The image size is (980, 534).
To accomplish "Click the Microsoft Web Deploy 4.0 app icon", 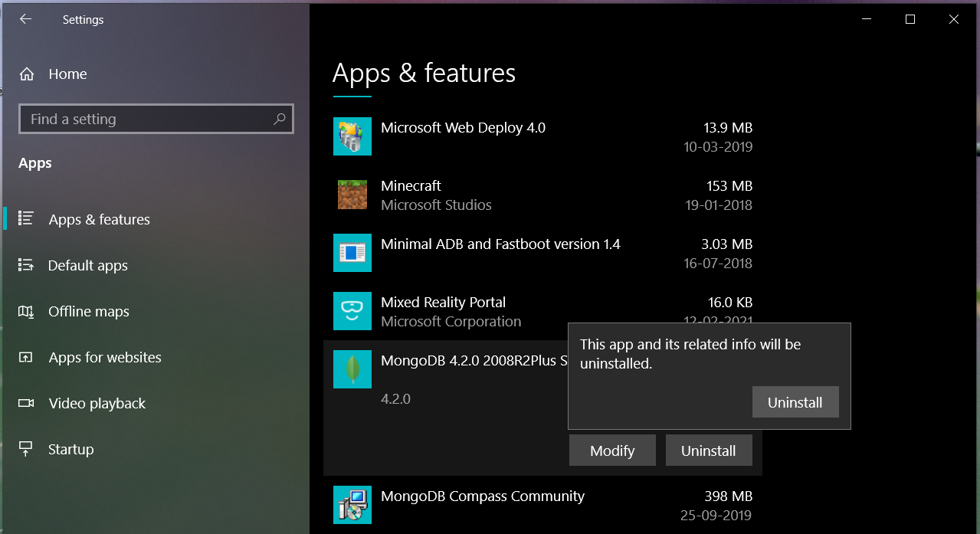I will pos(352,136).
